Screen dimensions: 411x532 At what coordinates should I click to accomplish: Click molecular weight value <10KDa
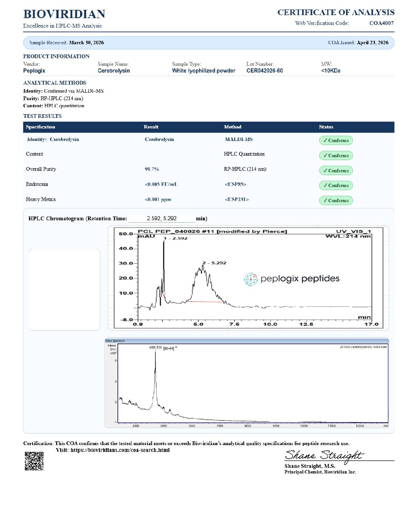tap(331, 71)
